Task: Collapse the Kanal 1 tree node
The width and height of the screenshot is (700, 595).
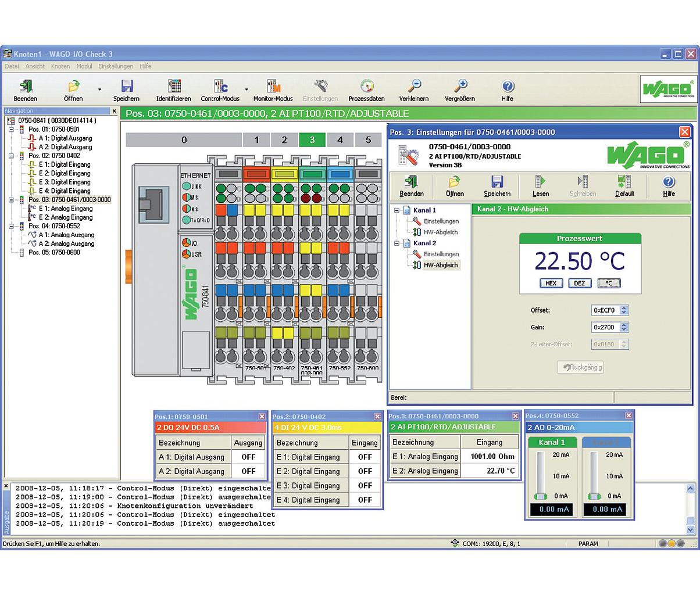Action: [x=397, y=210]
